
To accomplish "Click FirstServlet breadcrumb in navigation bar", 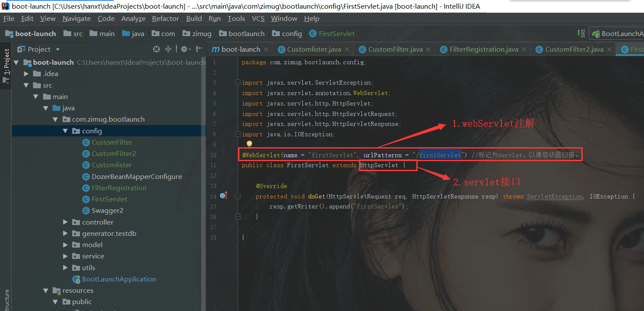I will 332,34.
